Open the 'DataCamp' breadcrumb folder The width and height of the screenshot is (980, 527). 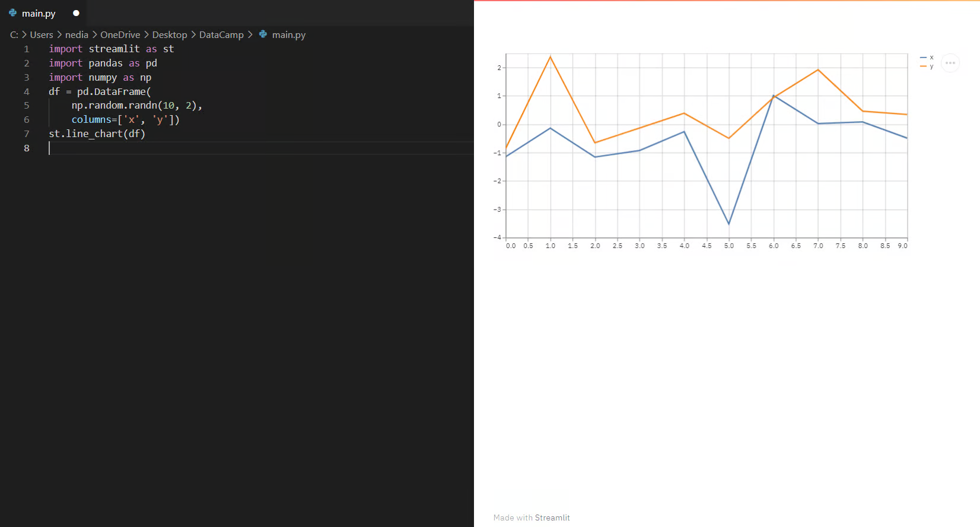(221, 35)
